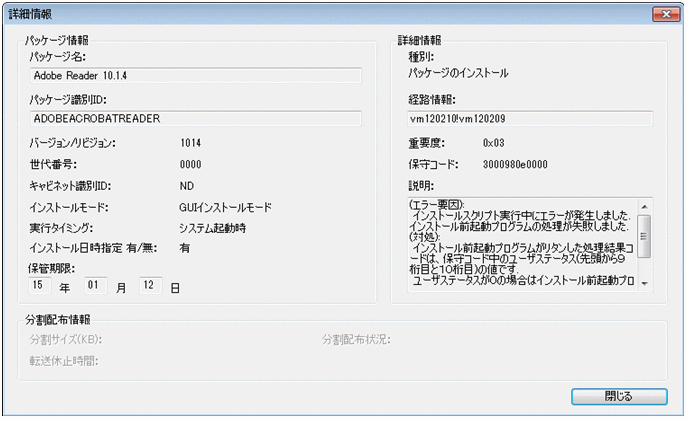Click the 経路情報 field vm120210!vm120209
This screenshot has width=687, height=421.
tap(530, 118)
